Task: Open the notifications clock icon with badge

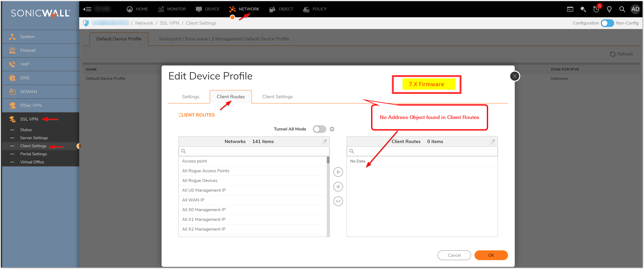Action: tap(596, 10)
